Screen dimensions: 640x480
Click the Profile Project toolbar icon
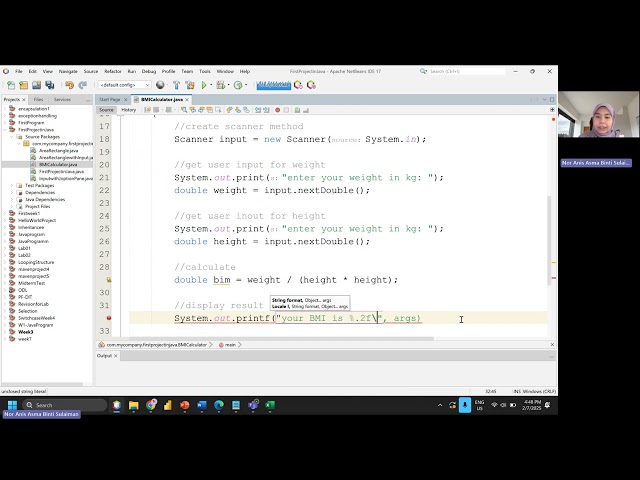[x=238, y=85]
